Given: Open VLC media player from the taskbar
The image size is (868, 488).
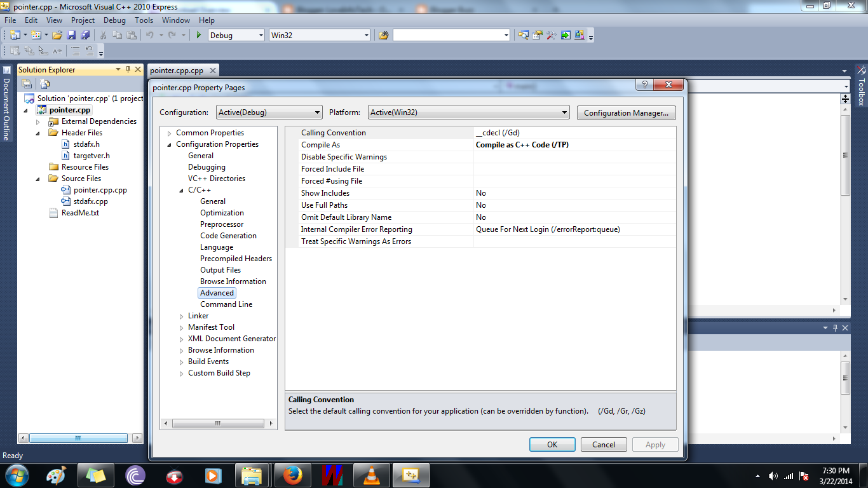Looking at the screenshot, I should click(371, 475).
